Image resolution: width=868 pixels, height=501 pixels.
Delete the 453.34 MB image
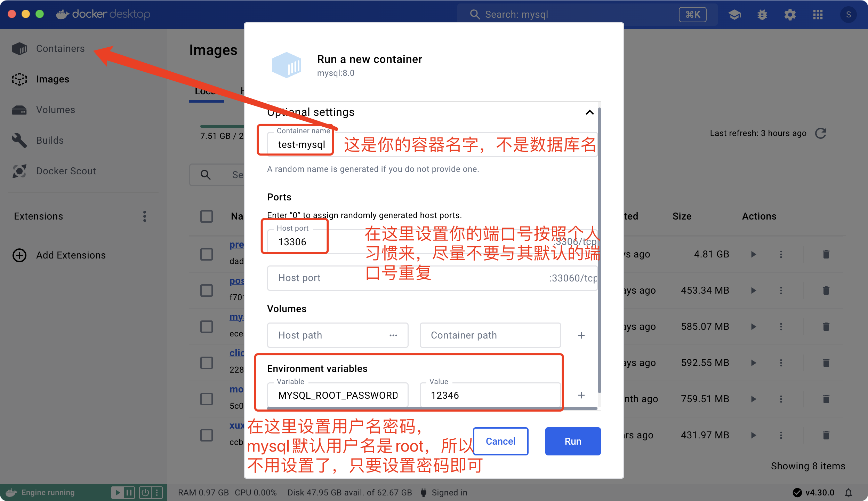(826, 290)
